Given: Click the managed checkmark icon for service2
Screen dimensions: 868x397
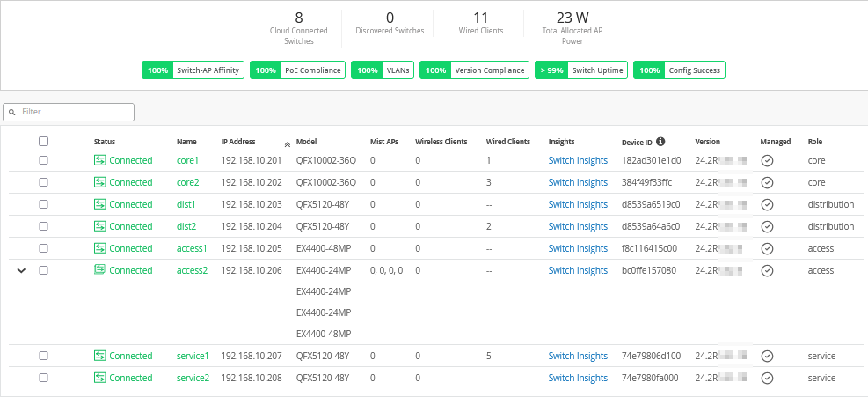Looking at the screenshot, I should pyautogui.click(x=767, y=378).
